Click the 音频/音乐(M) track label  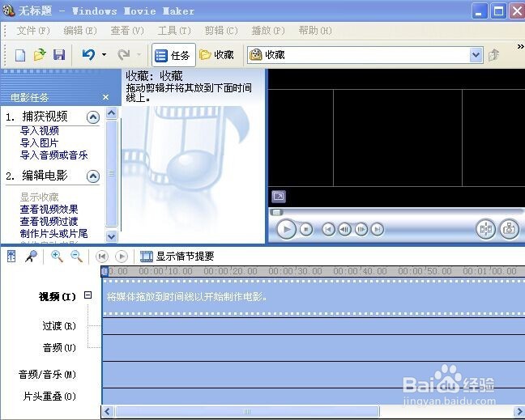click(47, 375)
